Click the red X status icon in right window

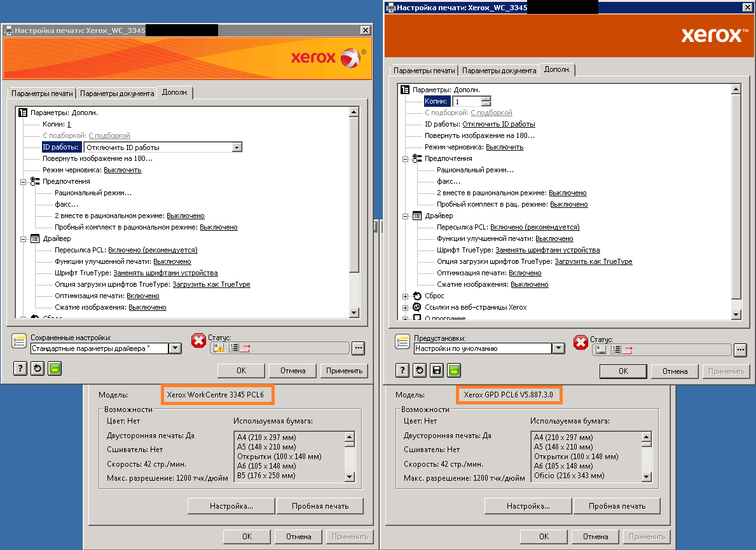581,343
